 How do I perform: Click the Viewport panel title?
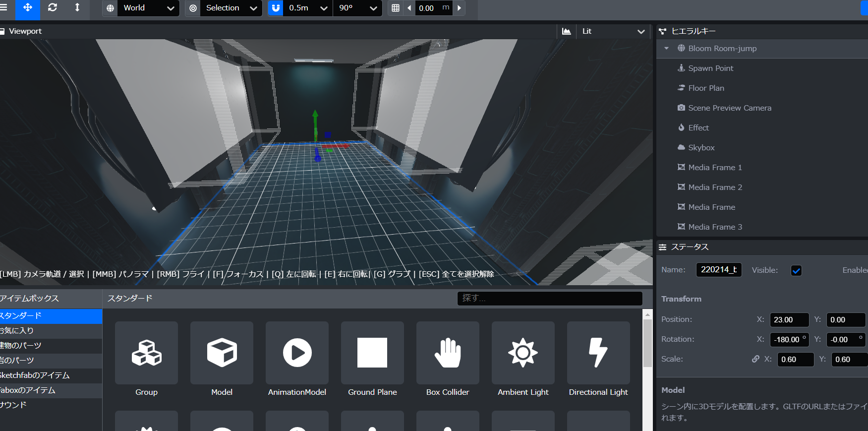pyautogui.click(x=25, y=31)
